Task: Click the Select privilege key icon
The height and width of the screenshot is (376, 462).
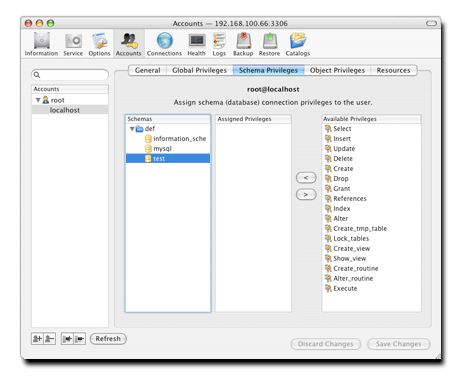Action: tap(328, 129)
